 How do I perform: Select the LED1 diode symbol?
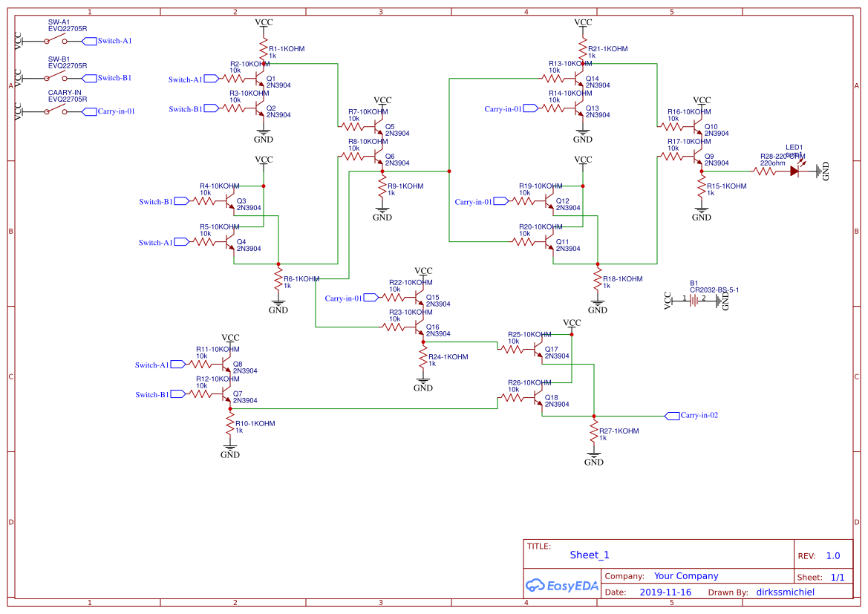[796, 169]
